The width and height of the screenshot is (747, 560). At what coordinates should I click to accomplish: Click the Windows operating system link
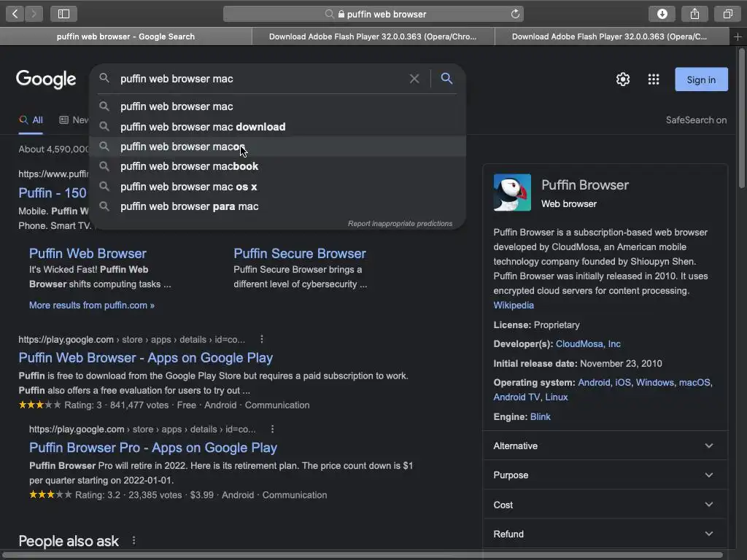655,382
